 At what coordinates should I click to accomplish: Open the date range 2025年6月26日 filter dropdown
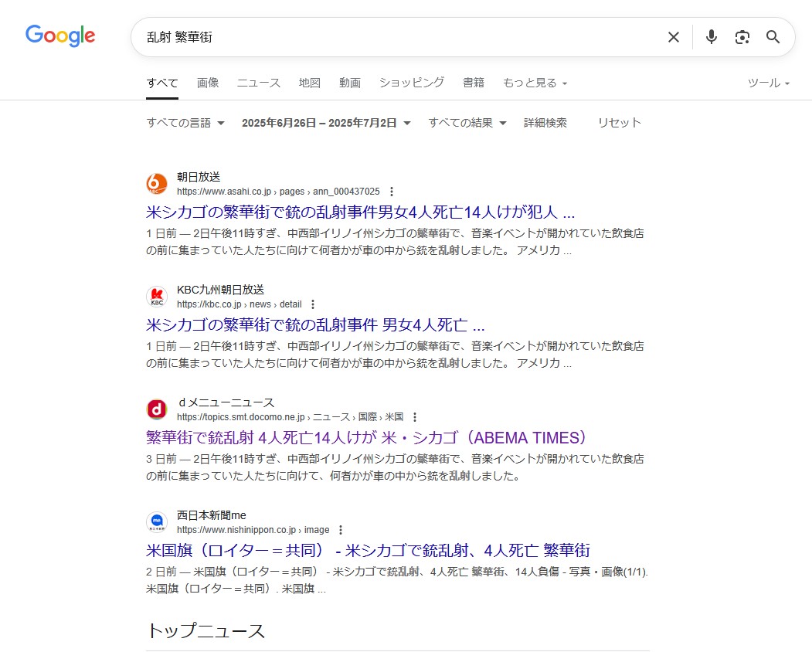(326, 123)
